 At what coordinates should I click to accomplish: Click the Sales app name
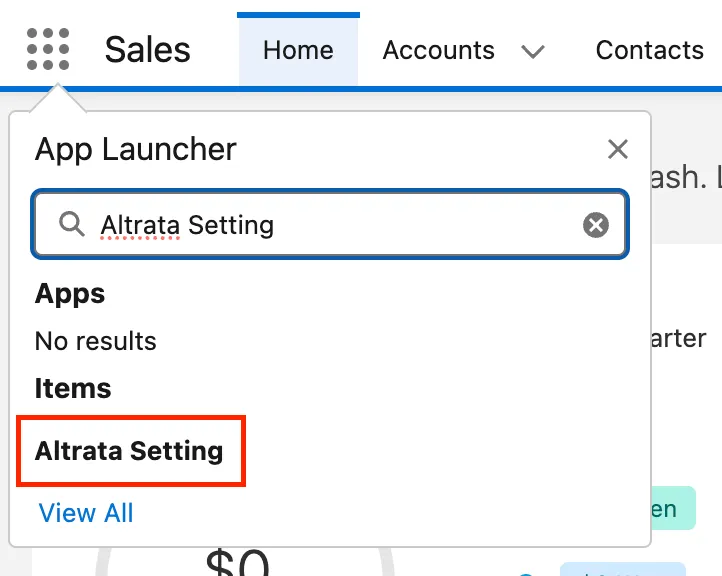click(147, 50)
